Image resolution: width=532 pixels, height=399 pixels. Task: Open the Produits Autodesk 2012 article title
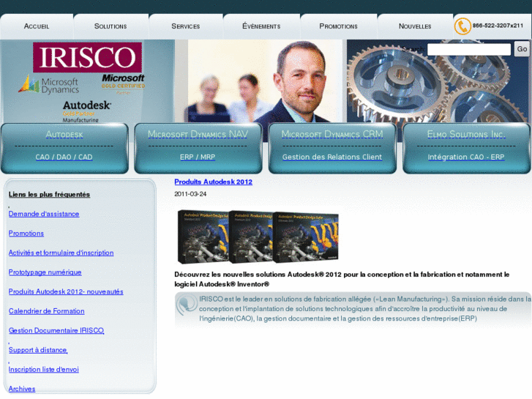point(214,182)
